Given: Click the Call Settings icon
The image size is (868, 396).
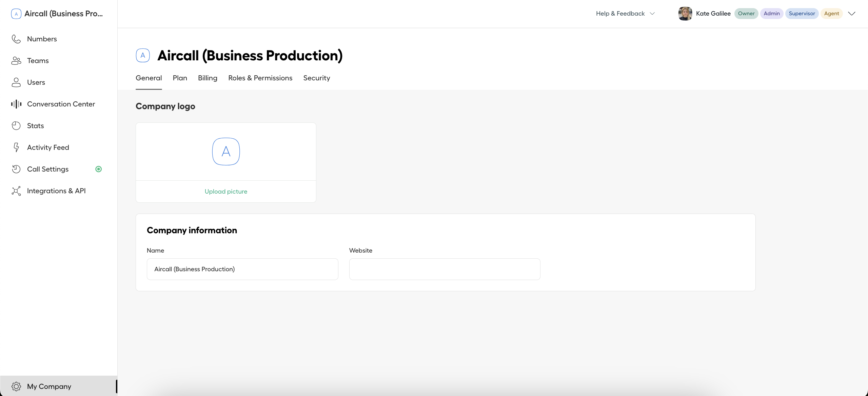Looking at the screenshot, I should pyautogui.click(x=16, y=169).
